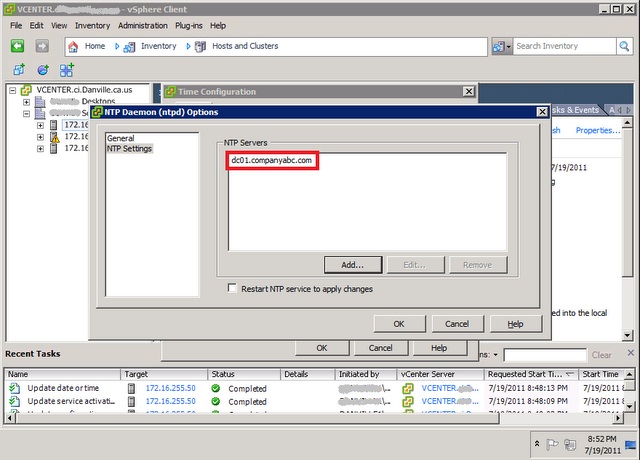Screen dimensions: 640x460
Task: Click 172.16.255.50 target in first task row
Action: point(171,388)
